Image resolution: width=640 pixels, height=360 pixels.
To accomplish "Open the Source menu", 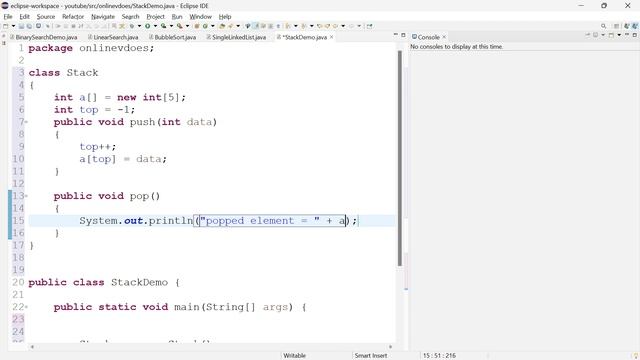I will [46, 16].
